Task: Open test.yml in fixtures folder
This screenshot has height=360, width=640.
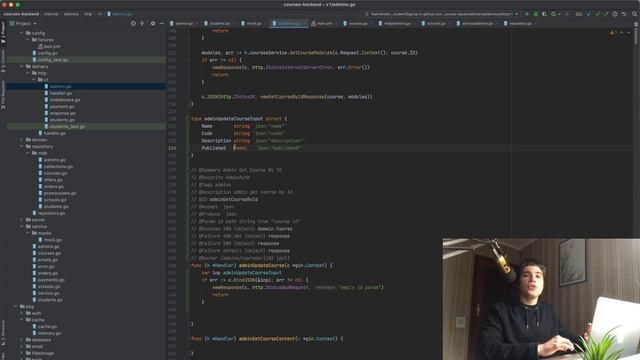Action: [52, 47]
